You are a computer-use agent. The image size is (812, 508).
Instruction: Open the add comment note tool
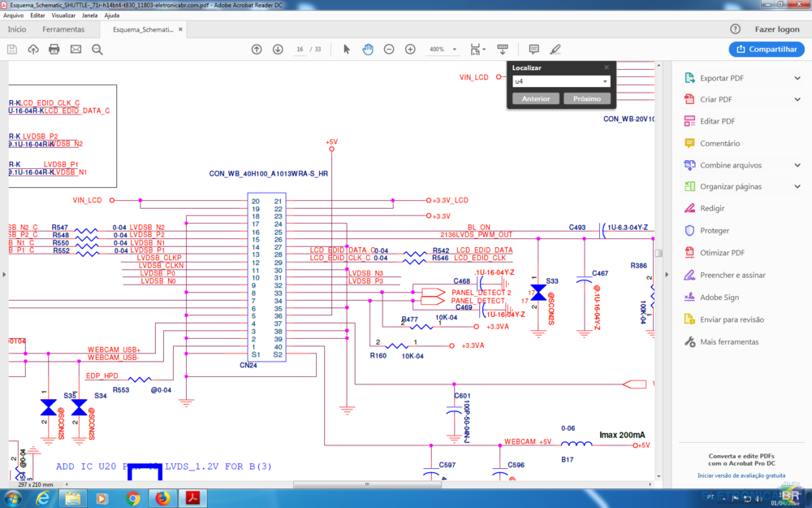click(x=533, y=50)
